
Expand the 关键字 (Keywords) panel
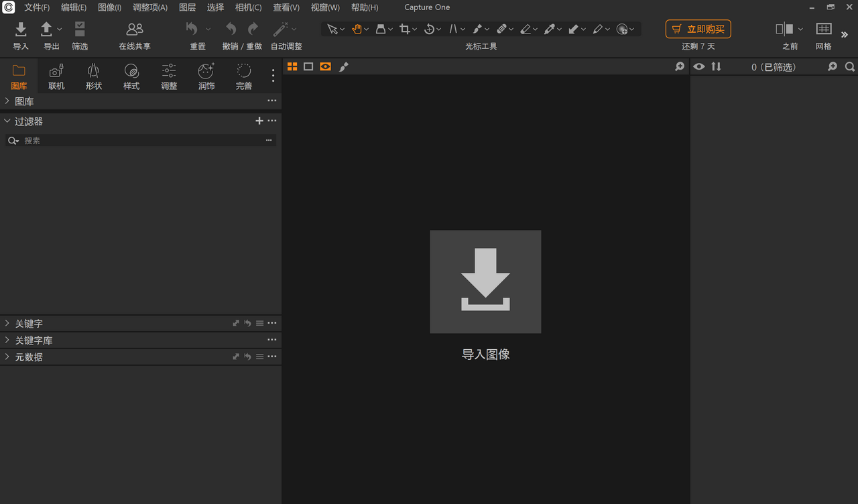pyautogui.click(x=29, y=323)
